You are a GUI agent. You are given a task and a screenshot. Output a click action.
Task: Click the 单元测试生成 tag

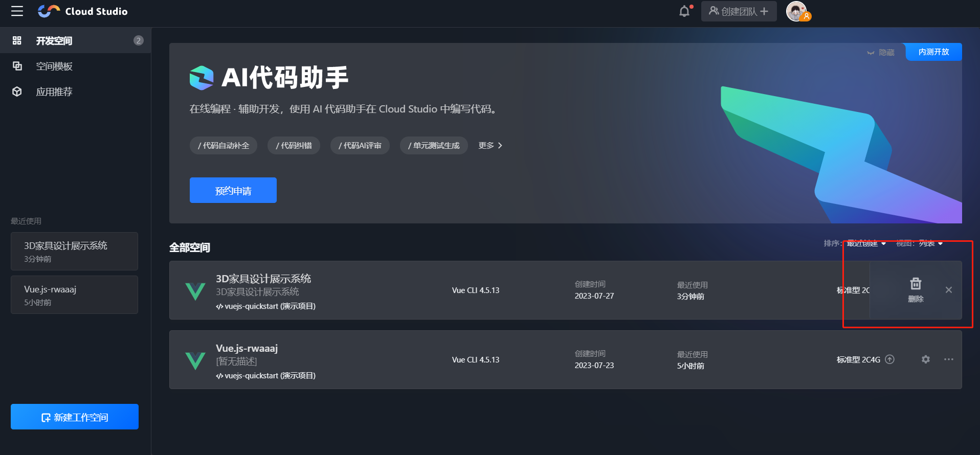[434, 146]
